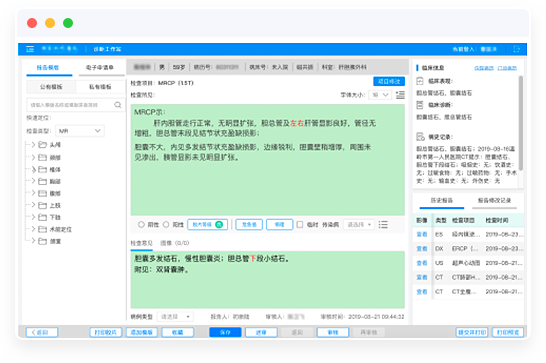Click the 临床诊断 section icon

point(420,105)
